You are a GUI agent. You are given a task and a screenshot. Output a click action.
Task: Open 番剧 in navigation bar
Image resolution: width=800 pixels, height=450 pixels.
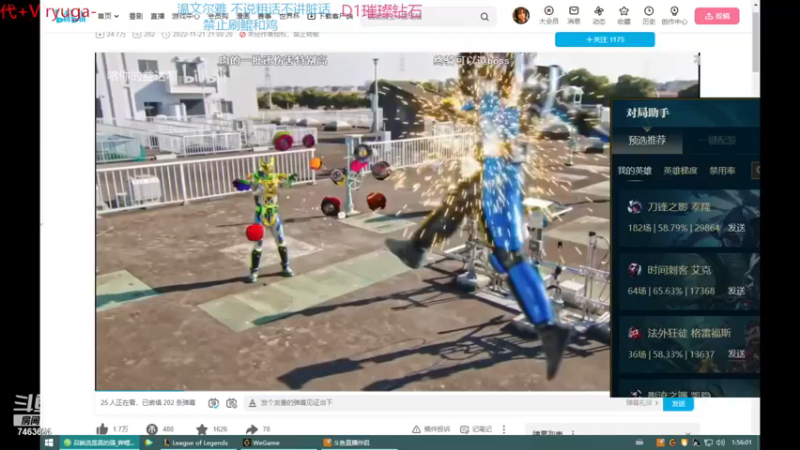(x=136, y=16)
